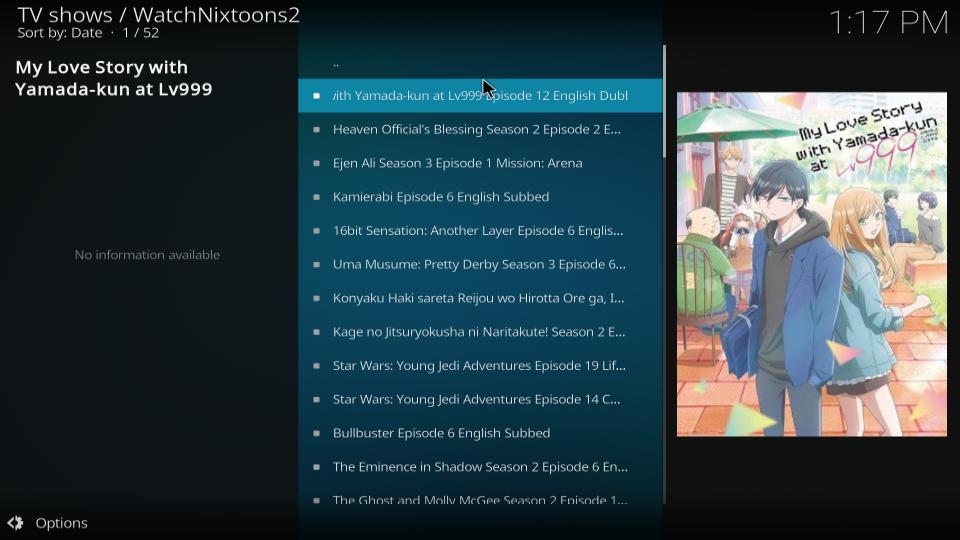Select Yamada-kun at Lv999 Episode 12 entry
960x540 pixels.
click(480, 96)
